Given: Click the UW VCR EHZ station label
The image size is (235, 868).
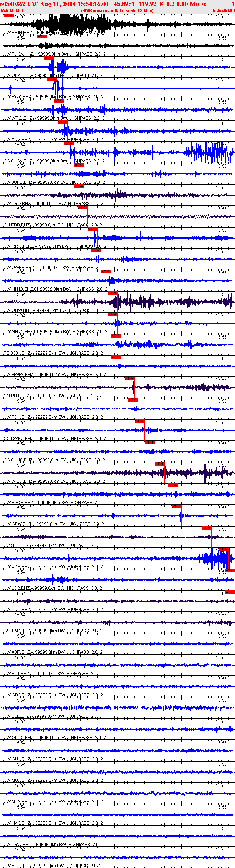Looking at the screenshot, I should (53, 567).
